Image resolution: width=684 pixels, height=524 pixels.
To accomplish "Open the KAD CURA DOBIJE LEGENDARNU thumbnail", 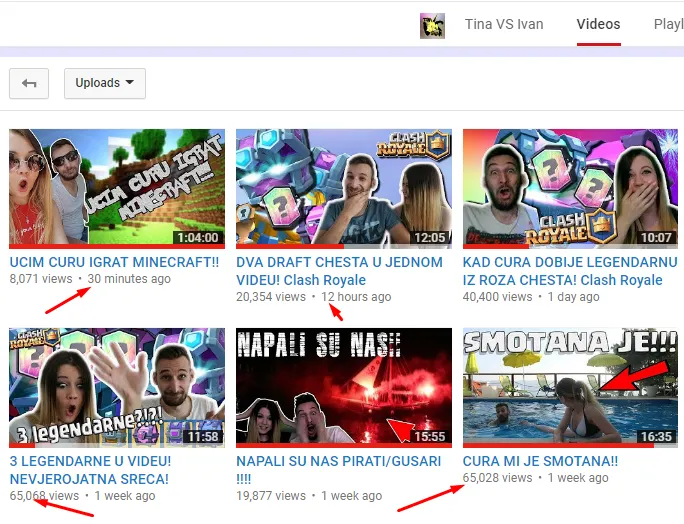I will click(570, 188).
